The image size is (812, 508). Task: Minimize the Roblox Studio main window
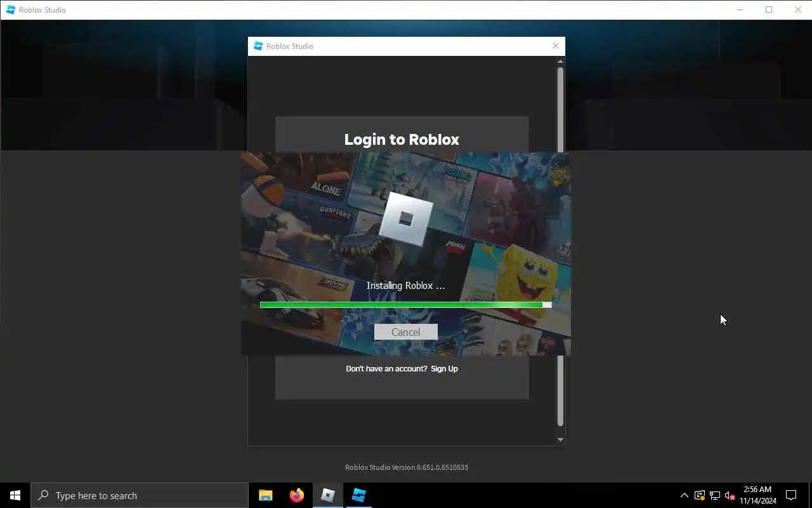[740, 10]
